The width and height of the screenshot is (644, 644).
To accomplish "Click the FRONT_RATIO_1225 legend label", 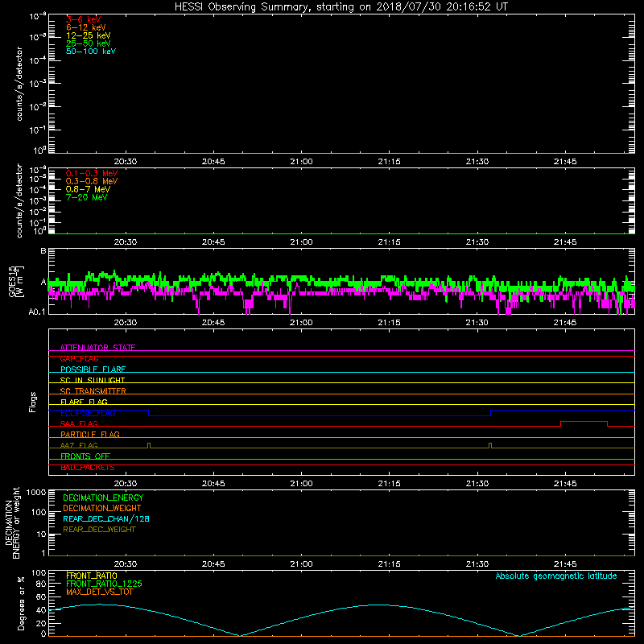I will click(105, 584).
